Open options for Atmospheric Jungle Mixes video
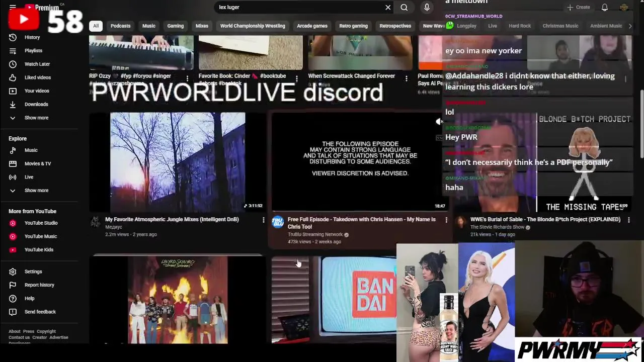Screen dimensions: 644x362 coord(263,220)
